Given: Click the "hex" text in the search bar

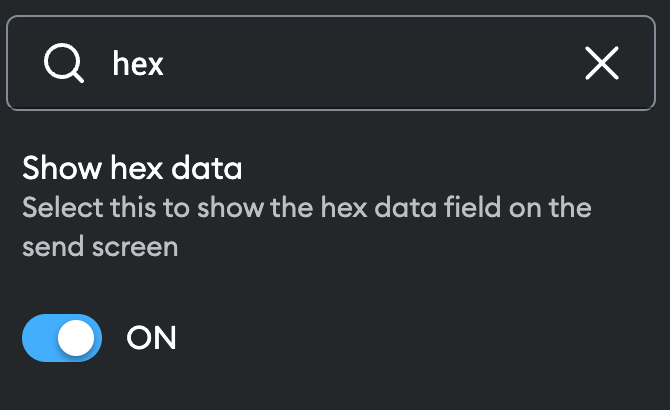Looking at the screenshot, I should point(138,64).
